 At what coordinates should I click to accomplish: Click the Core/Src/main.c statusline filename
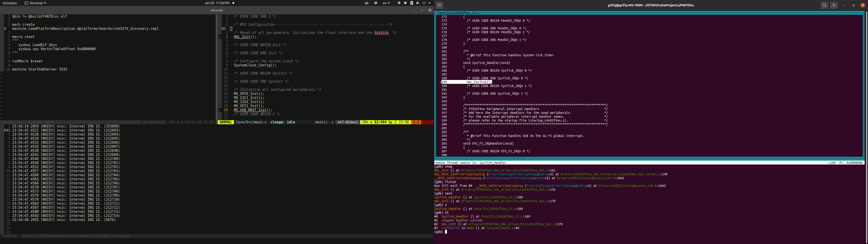tap(251, 122)
